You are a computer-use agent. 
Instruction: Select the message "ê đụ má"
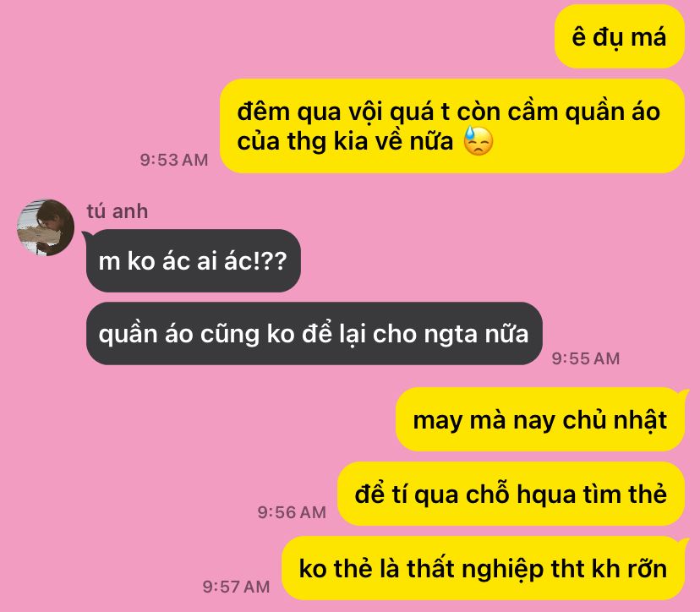tap(619, 36)
